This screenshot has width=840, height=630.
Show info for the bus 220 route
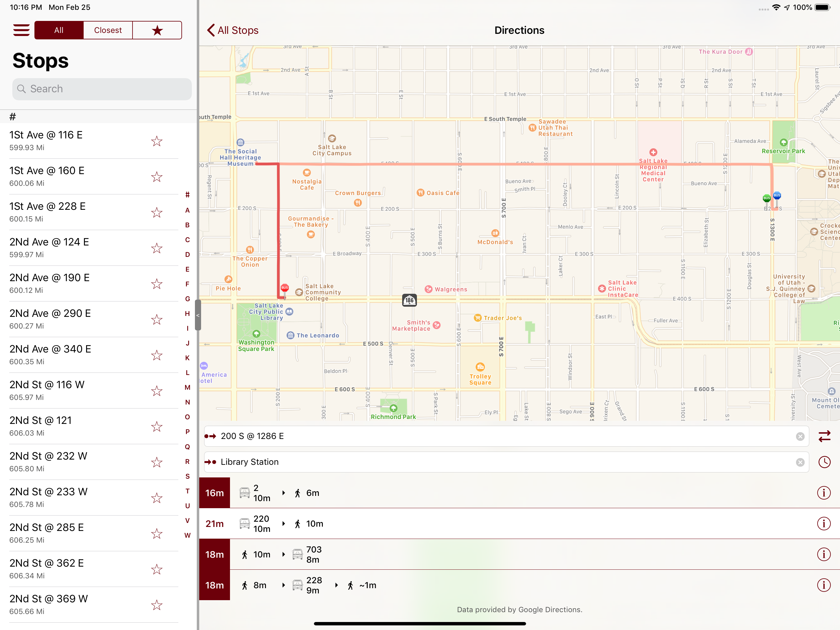click(824, 524)
